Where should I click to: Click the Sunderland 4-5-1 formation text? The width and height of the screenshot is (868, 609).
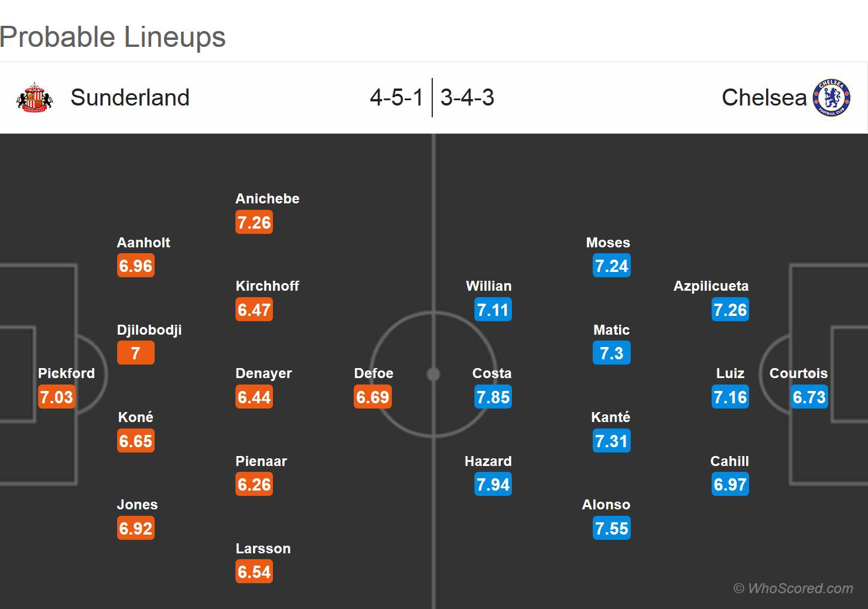396,98
